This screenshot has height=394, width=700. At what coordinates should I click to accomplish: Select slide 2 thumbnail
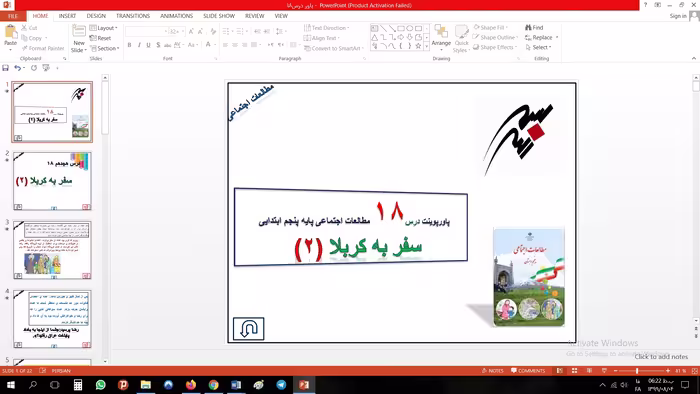coord(52,181)
